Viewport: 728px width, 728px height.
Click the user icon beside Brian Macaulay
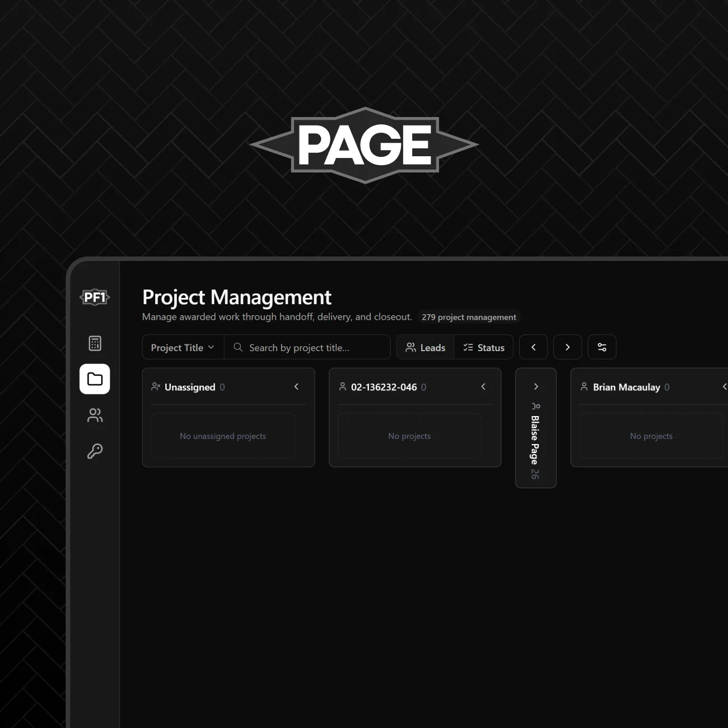click(584, 386)
